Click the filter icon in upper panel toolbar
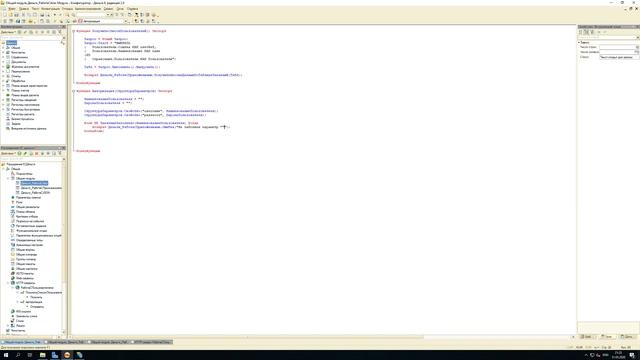This screenshot has width=640, height=360. (x=60, y=32)
